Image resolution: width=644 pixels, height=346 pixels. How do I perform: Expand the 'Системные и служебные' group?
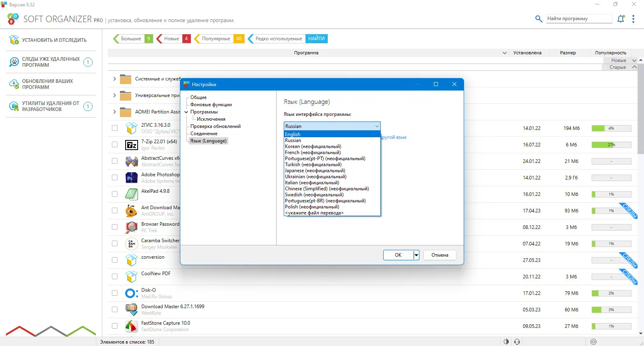click(x=115, y=79)
